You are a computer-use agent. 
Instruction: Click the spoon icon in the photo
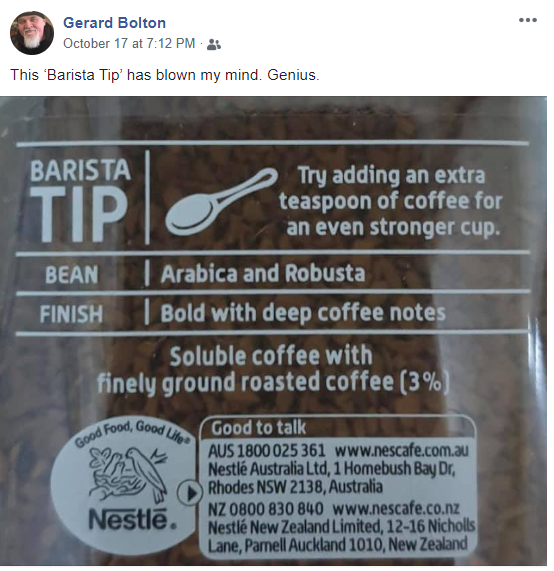pos(221,201)
